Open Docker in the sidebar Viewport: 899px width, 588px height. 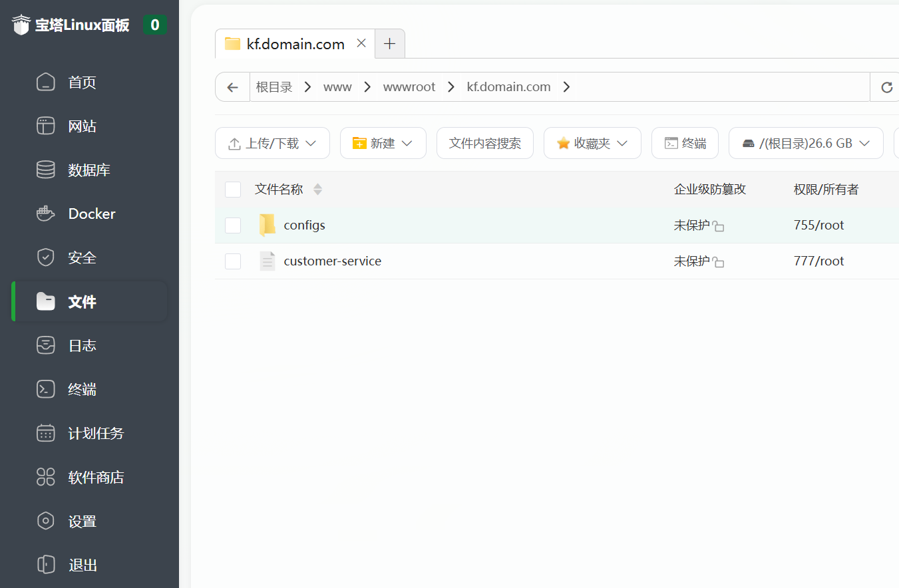coord(92,214)
